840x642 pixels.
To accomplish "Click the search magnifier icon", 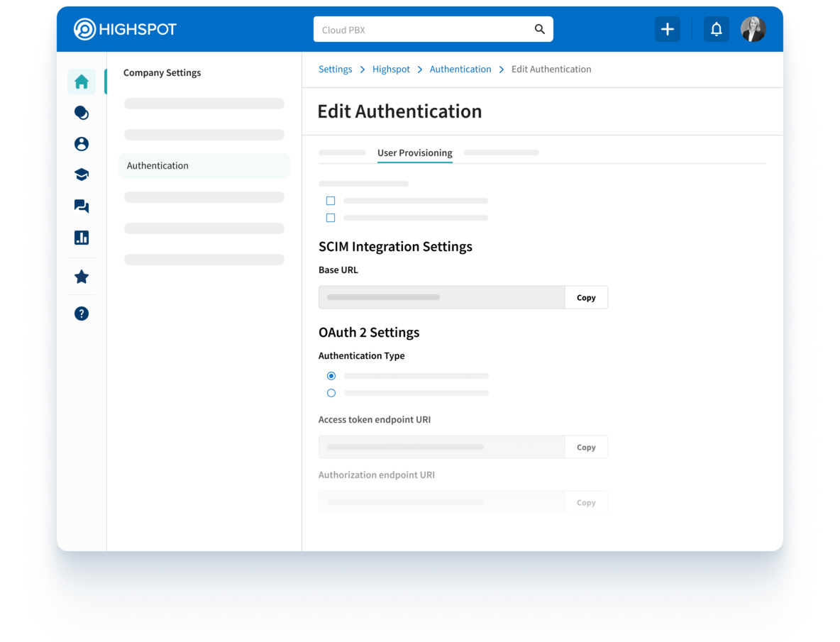I will [539, 30].
